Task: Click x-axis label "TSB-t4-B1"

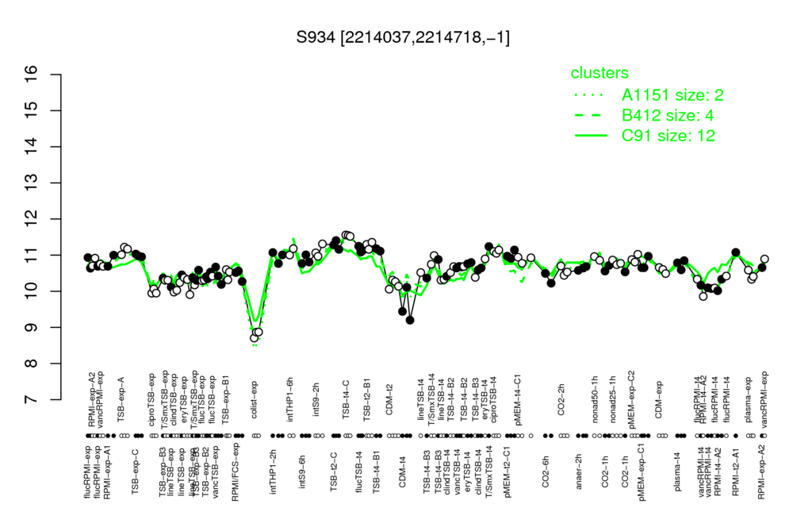Action: tap(376, 471)
